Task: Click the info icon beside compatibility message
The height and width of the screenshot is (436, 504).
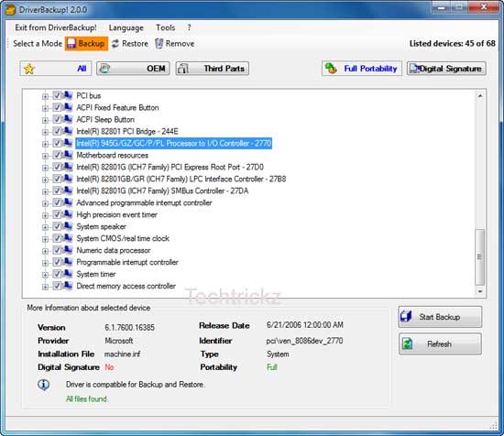Action: click(44, 385)
